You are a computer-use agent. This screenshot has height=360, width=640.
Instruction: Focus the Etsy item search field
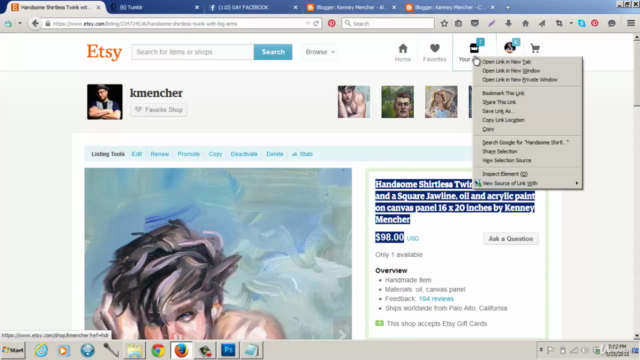tap(192, 52)
